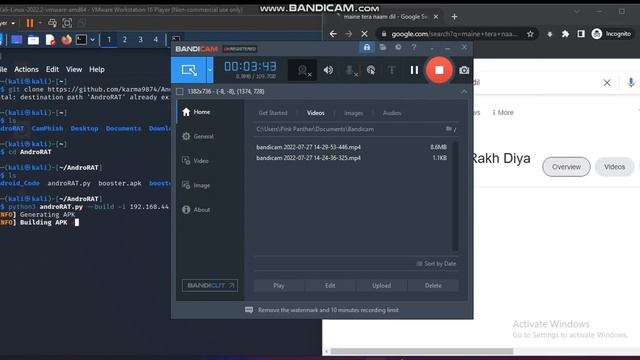Switch to the Audios tab
The width and height of the screenshot is (640, 360).
pyautogui.click(x=392, y=113)
